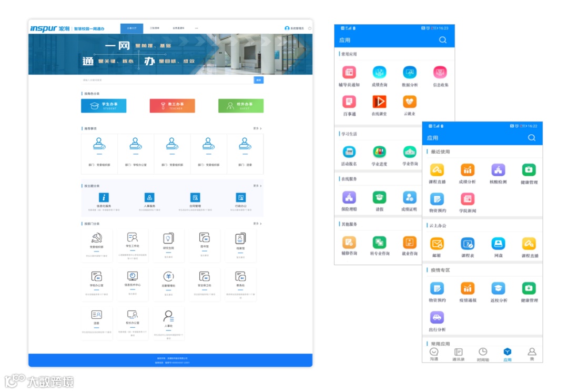
Task: Open recommended item card for 团委
Action: 245,154
